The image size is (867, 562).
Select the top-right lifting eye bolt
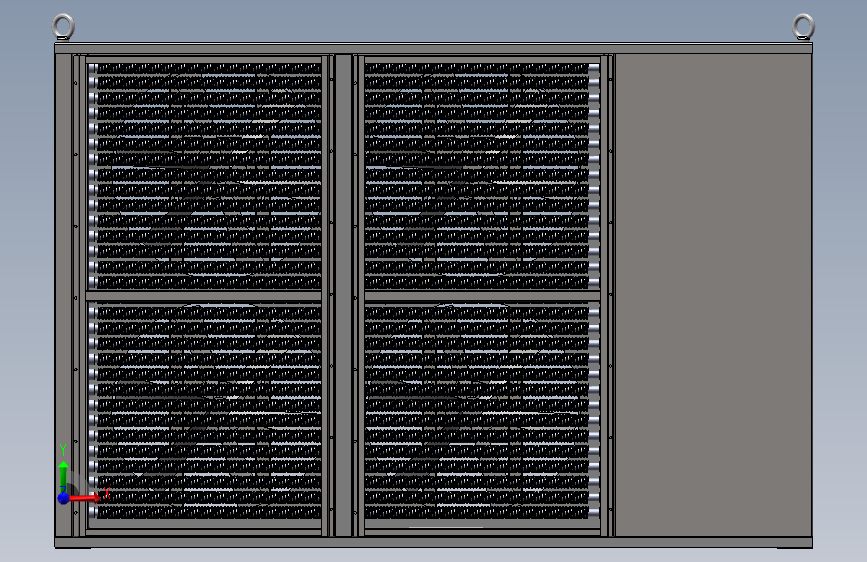click(803, 27)
